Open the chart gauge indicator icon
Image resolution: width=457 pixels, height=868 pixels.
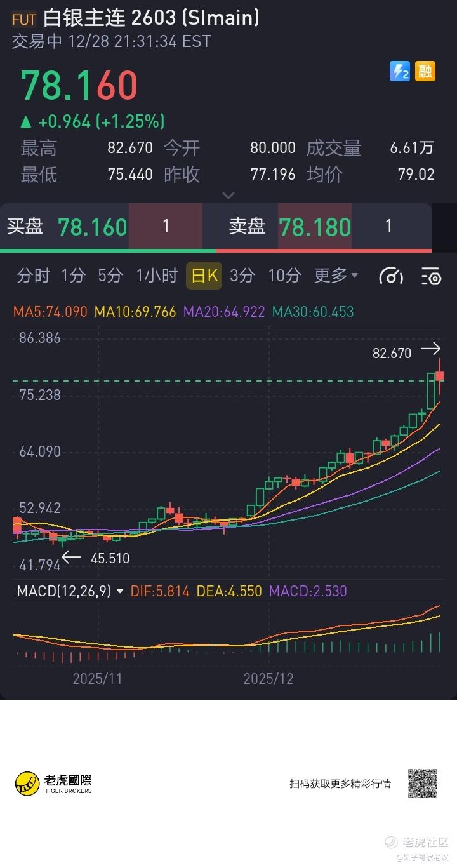(x=391, y=276)
